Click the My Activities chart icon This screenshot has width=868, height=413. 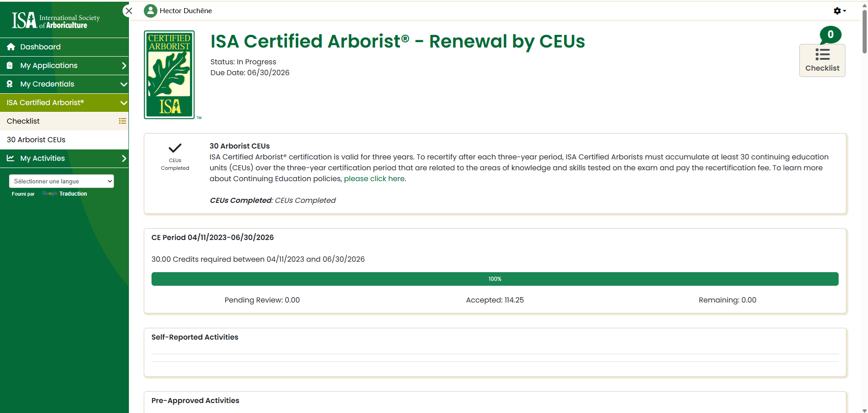tap(10, 158)
